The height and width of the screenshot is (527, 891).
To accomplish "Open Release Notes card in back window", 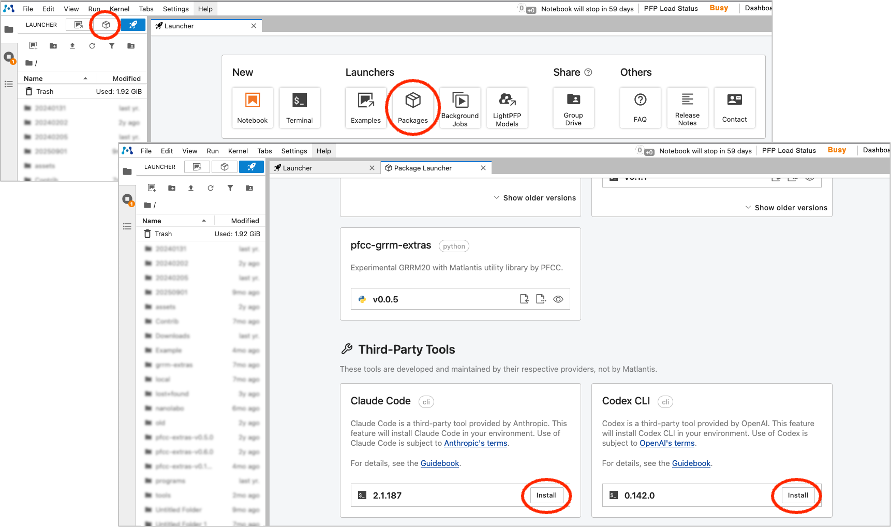I will (687, 107).
